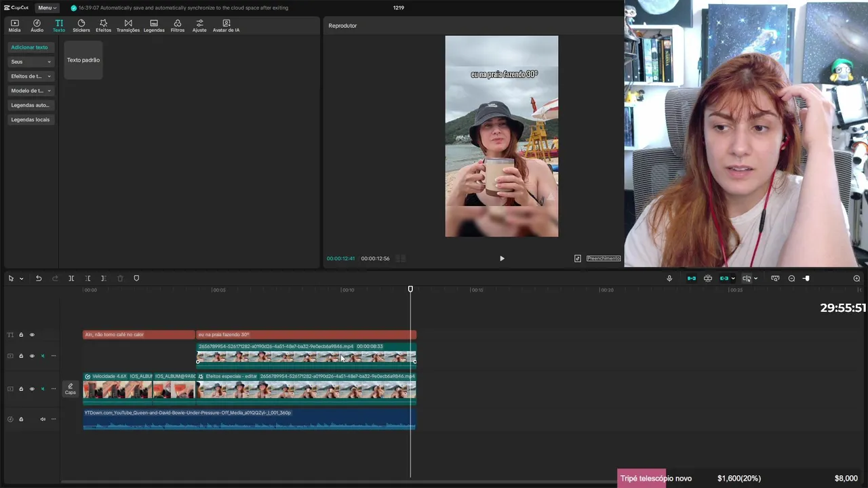The image size is (868, 488).
Task: Open the Stickers tab
Action: (x=81, y=26)
